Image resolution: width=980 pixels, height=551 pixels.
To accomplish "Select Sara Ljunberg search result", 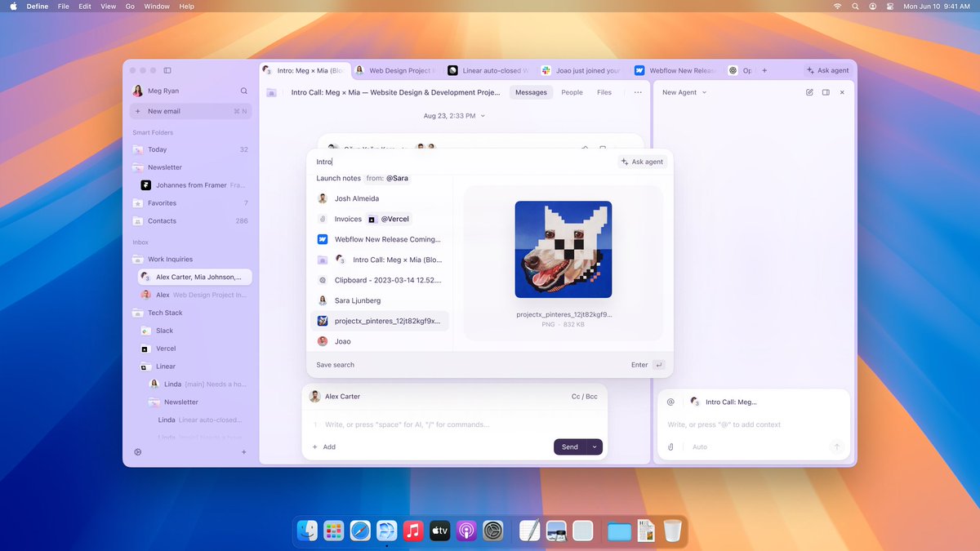I will 380,300.
